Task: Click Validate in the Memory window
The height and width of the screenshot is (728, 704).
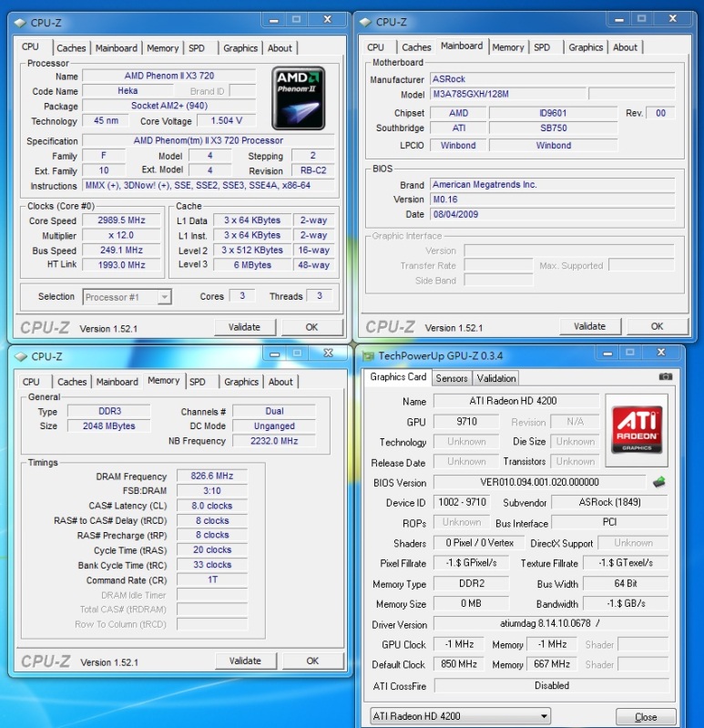Action: click(x=246, y=661)
